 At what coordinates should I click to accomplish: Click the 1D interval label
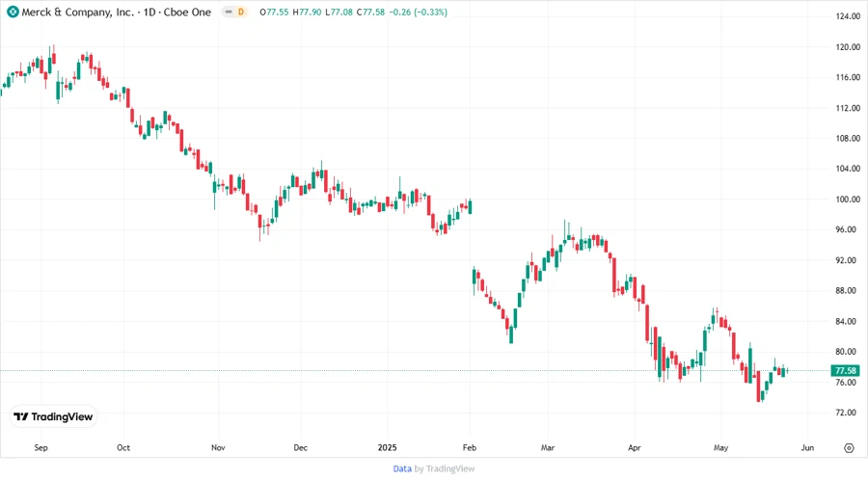149,13
